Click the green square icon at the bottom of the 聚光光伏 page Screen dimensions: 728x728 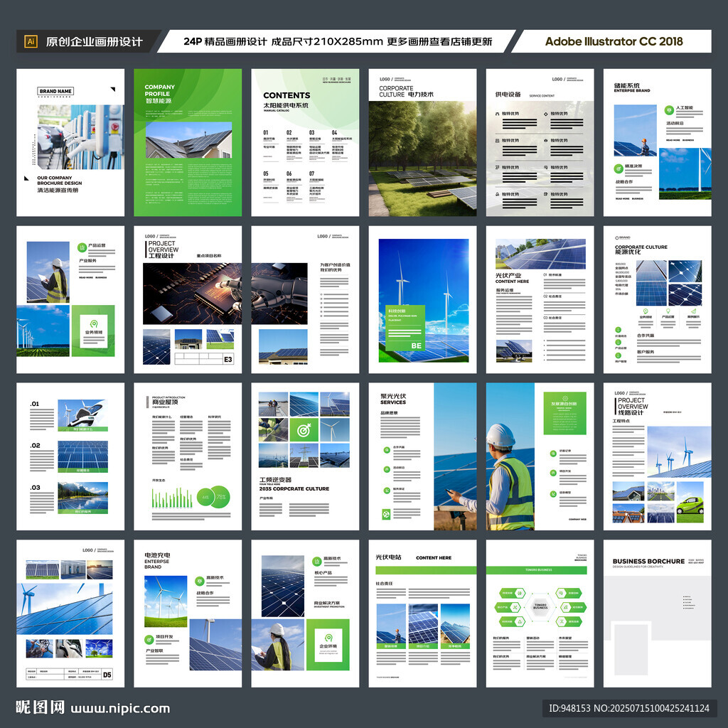[x=386, y=514]
